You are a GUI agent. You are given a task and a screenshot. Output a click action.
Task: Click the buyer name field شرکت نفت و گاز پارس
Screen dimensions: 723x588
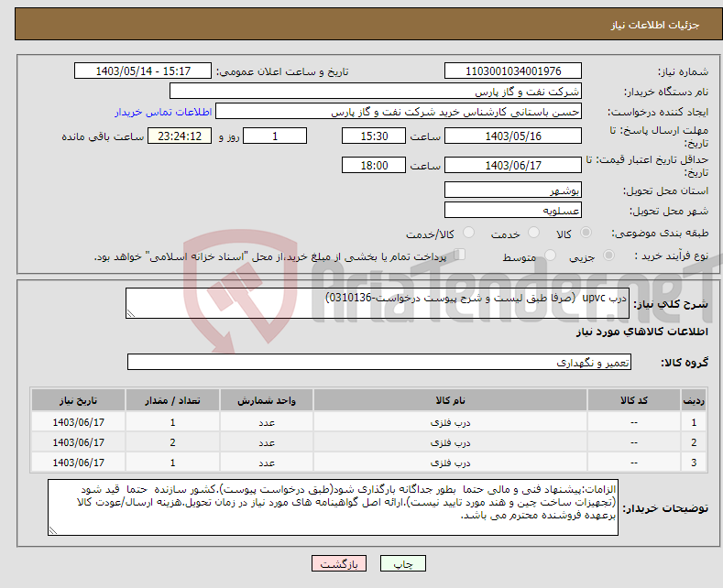tap(376, 92)
